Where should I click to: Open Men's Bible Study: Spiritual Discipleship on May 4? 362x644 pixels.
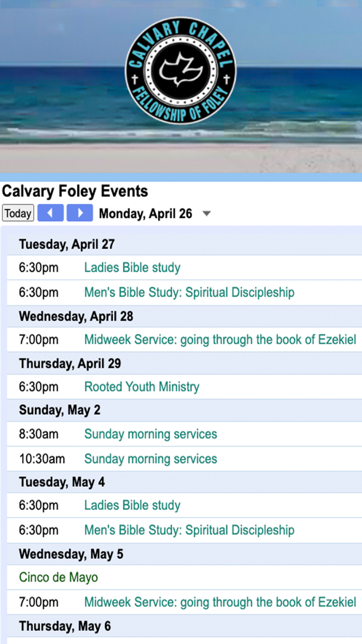189,530
